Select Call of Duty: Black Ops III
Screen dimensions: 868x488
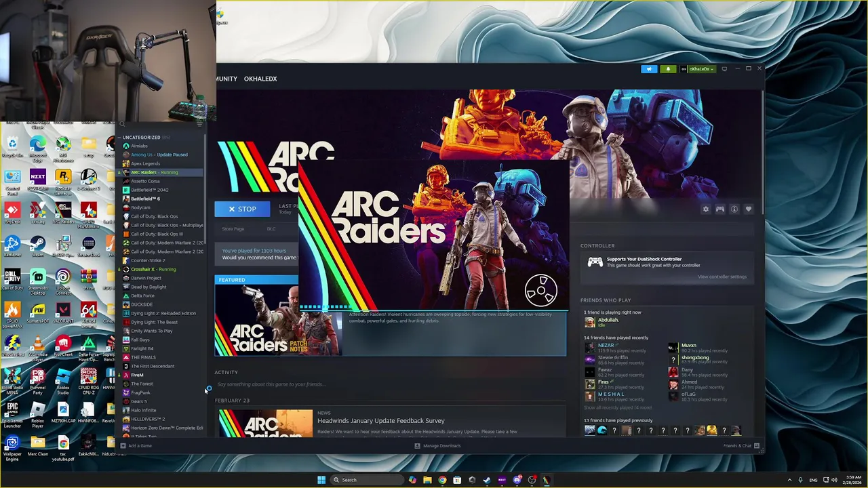pos(153,234)
